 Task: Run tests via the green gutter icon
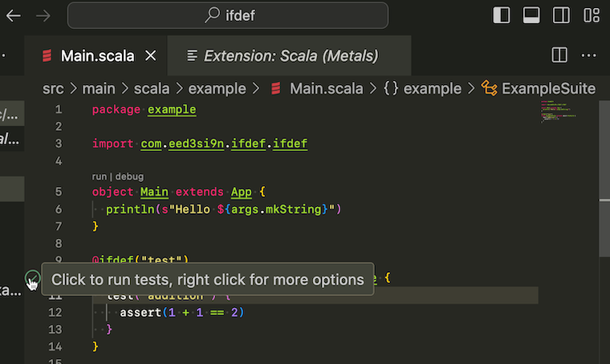click(31, 278)
